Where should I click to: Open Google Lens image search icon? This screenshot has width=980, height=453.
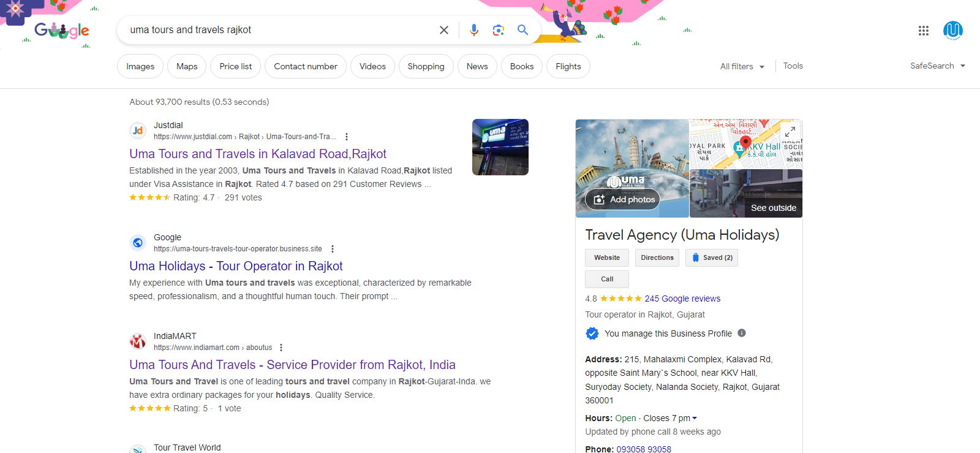tap(499, 30)
